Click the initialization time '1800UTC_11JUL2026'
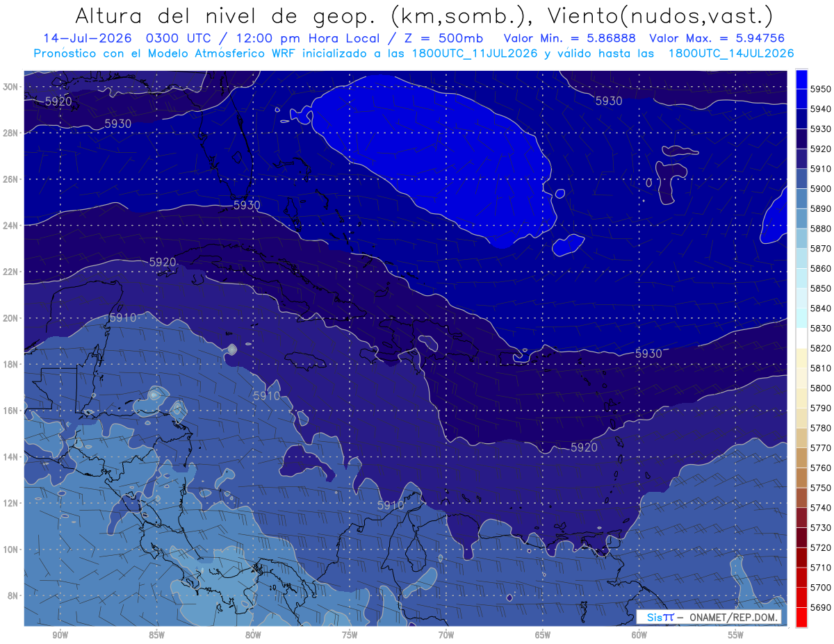The width and height of the screenshot is (834, 644). click(x=475, y=53)
